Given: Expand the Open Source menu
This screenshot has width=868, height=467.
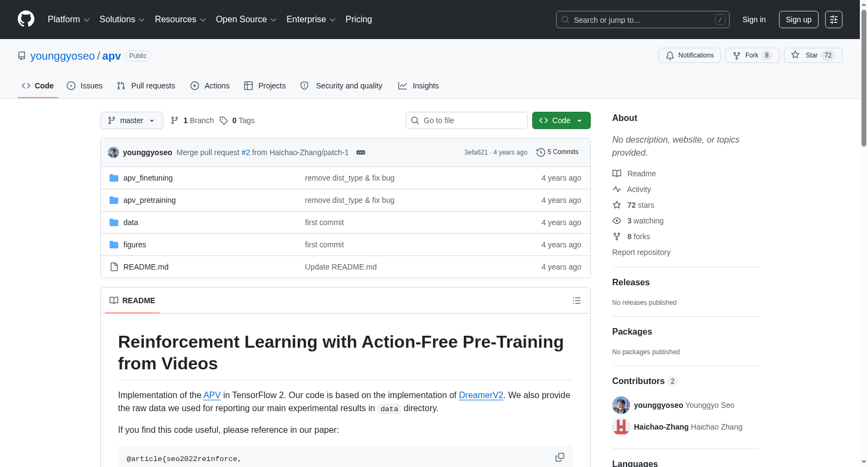Looking at the screenshot, I should tap(246, 20).
